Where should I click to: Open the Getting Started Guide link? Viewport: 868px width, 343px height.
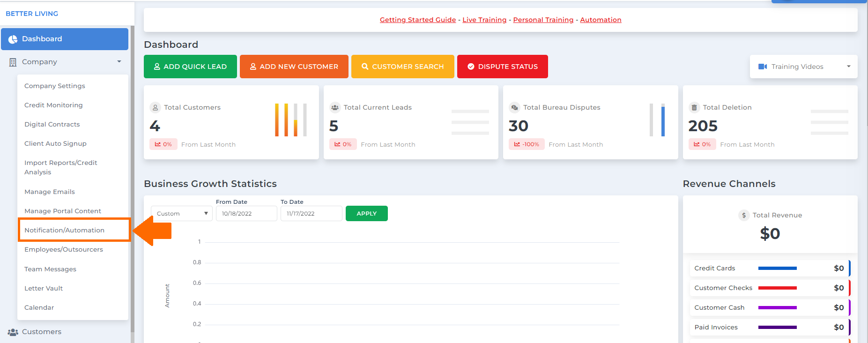418,20
